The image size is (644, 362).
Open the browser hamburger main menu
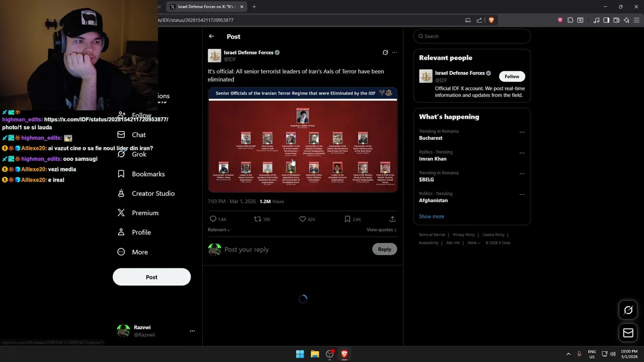click(x=636, y=20)
